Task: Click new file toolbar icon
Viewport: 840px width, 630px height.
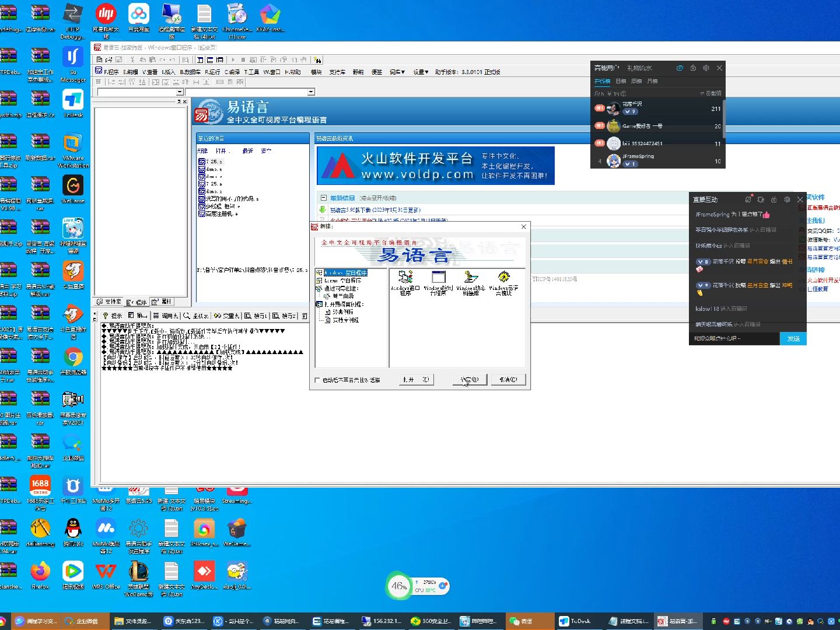Action: click(99, 60)
